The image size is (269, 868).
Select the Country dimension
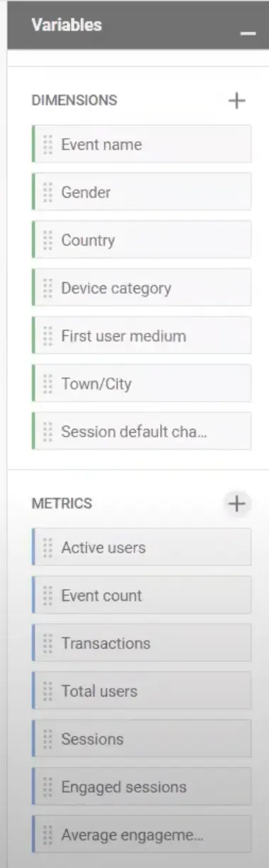coord(142,240)
